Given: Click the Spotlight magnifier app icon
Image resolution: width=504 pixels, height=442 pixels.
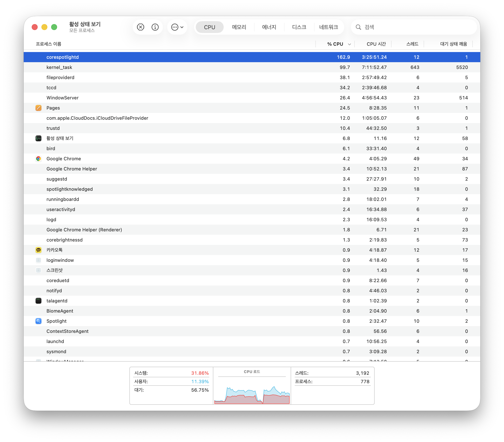Looking at the screenshot, I should [38, 321].
